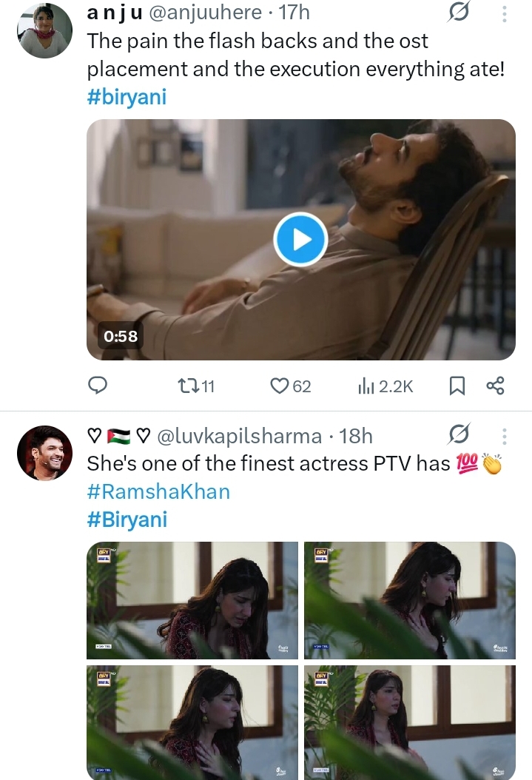This screenshot has width=532, height=780.
Task: Open the #RamshaKhan hashtag link
Action: click(x=158, y=491)
